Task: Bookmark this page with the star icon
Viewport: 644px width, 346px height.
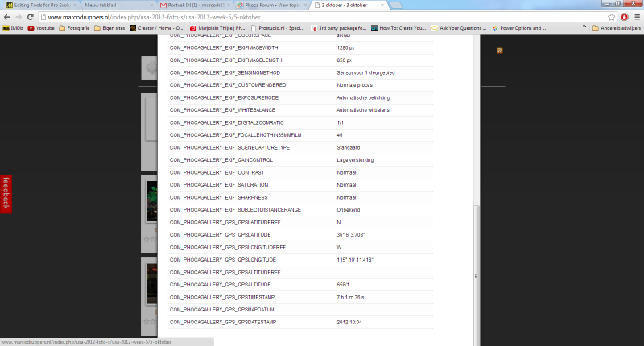Action: 613,16
